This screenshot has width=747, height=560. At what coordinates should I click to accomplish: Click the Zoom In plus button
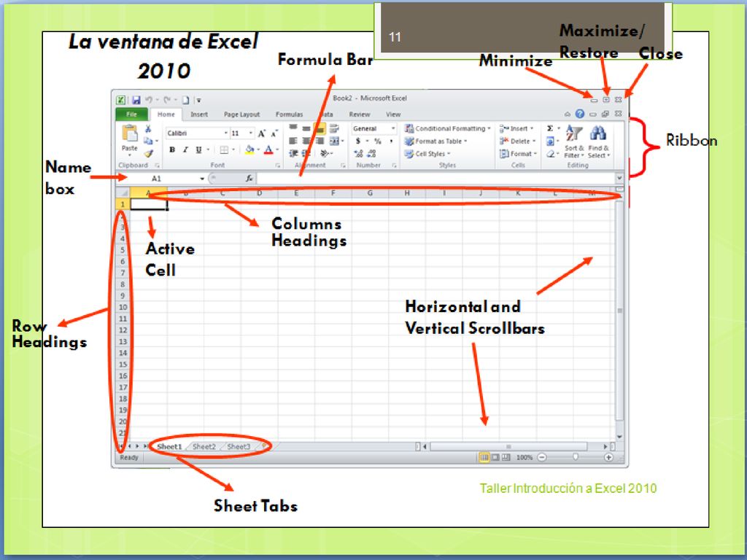[x=608, y=457]
